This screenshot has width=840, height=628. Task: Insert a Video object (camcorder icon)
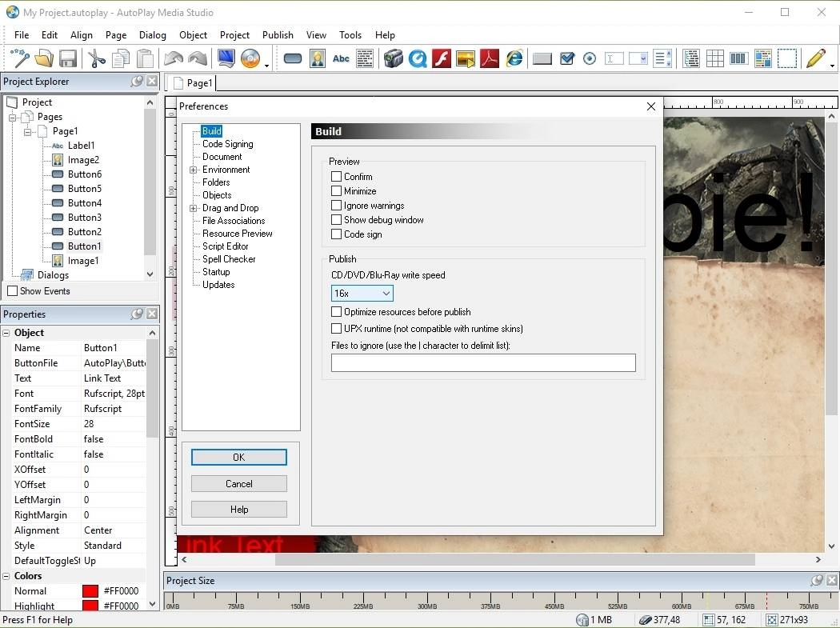393,58
